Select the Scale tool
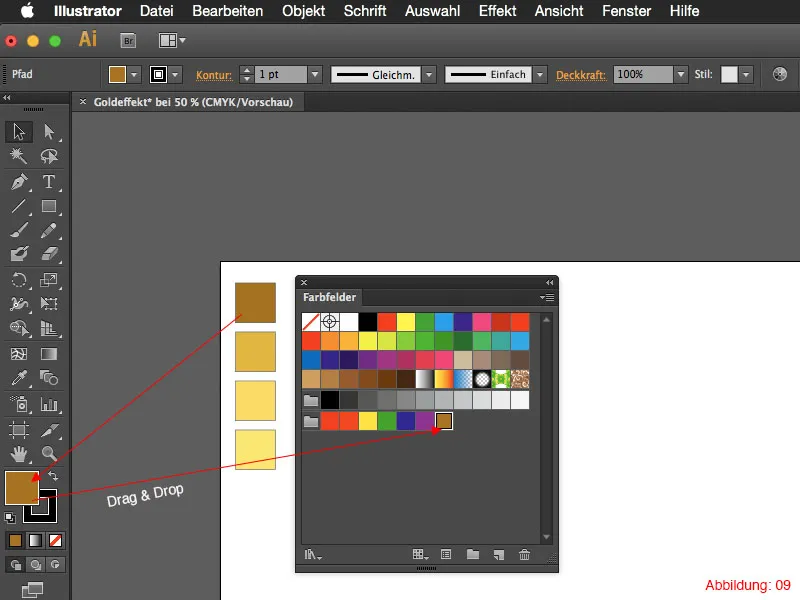800x600 pixels. pyautogui.click(x=49, y=280)
